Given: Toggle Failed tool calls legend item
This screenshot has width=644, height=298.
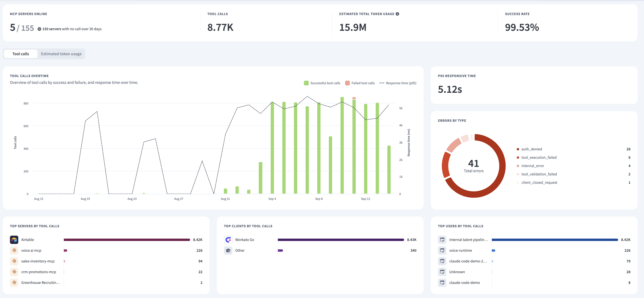Looking at the screenshot, I should [x=360, y=83].
